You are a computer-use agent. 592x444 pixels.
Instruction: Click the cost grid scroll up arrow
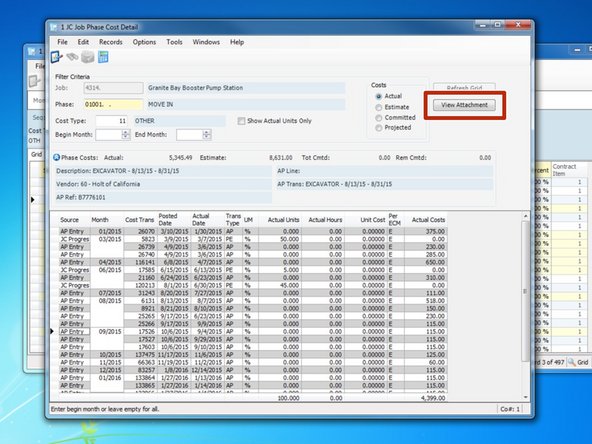tap(525, 216)
